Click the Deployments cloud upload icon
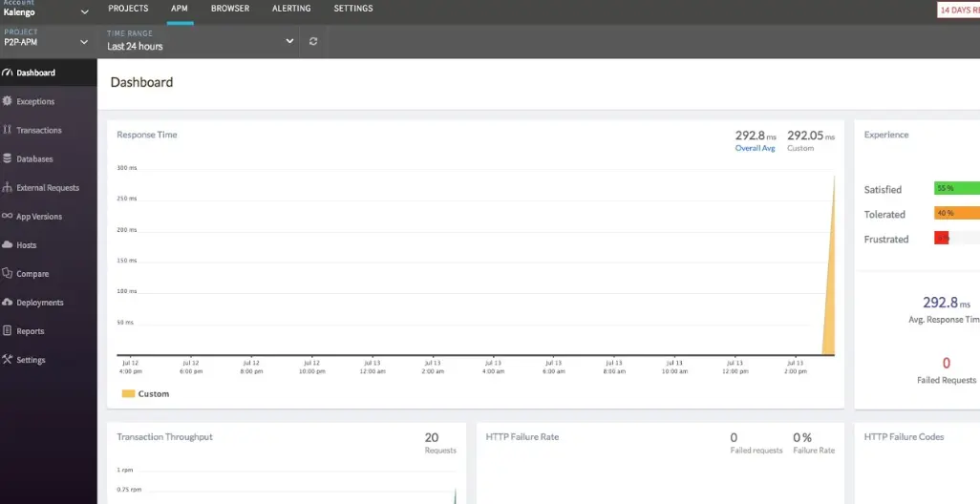Screen dimensions: 980x504 pos(8,303)
